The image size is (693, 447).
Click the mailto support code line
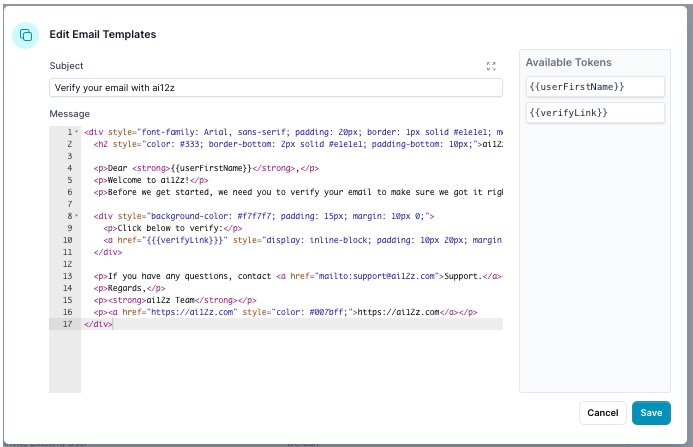298,276
